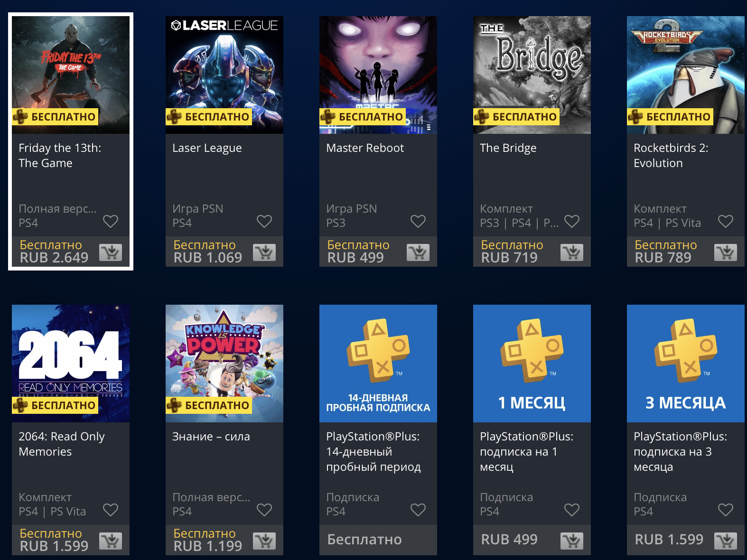Add 1-month PlayStation Plus subscription to cart
Screen dimensions: 747x560
click(572, 541)
